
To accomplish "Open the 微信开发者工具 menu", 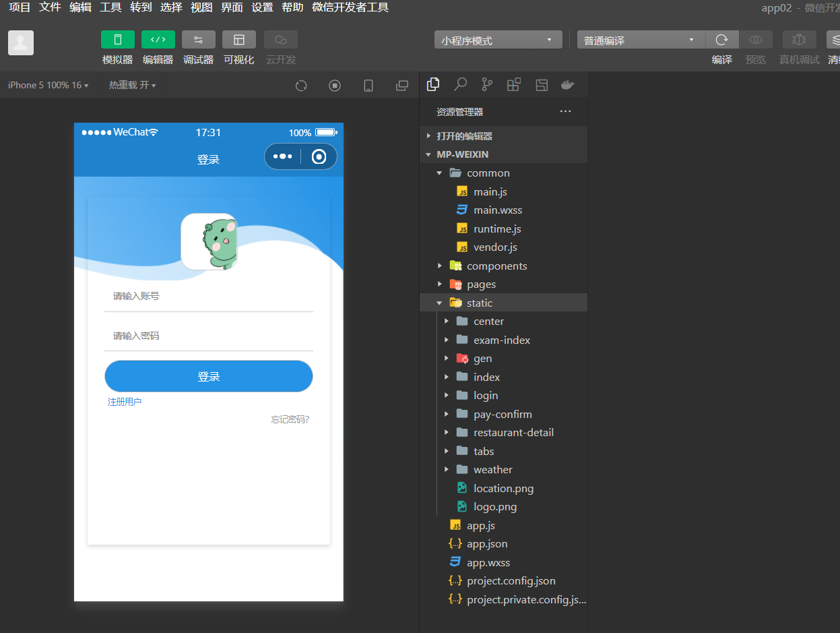I will (350, 7).
